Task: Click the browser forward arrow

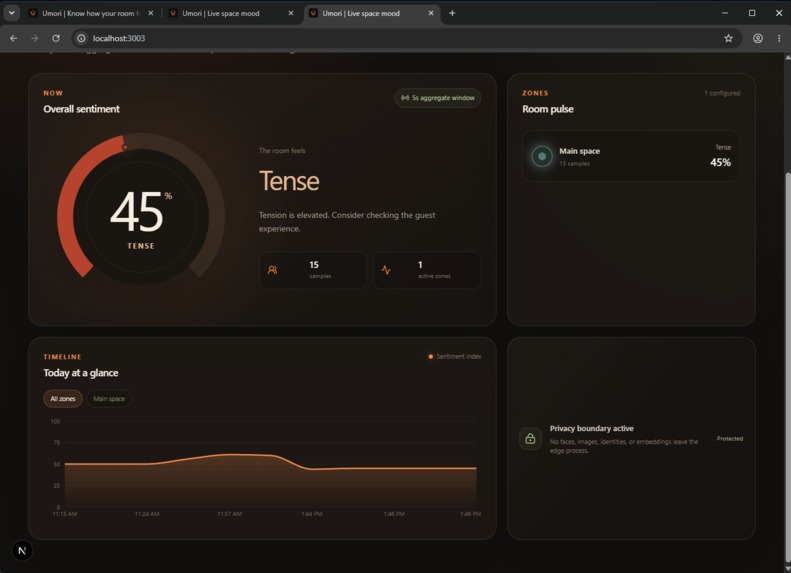Action: (34, 38)
